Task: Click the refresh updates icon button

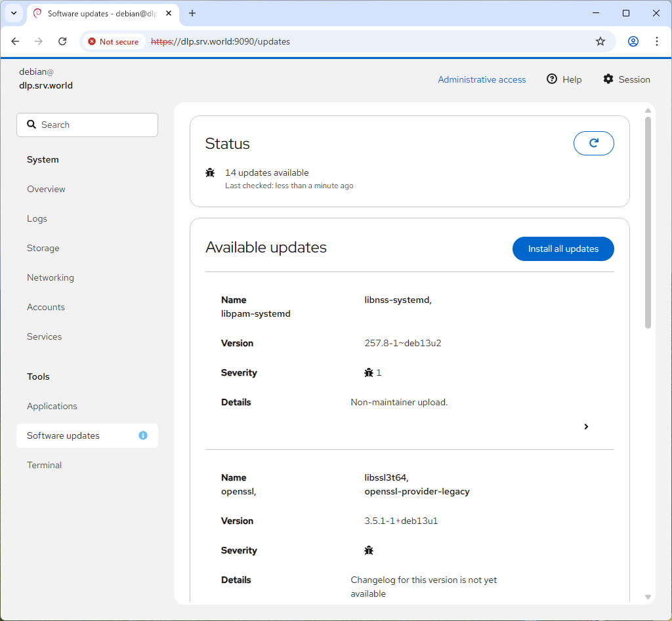Action: click(593, 143)
